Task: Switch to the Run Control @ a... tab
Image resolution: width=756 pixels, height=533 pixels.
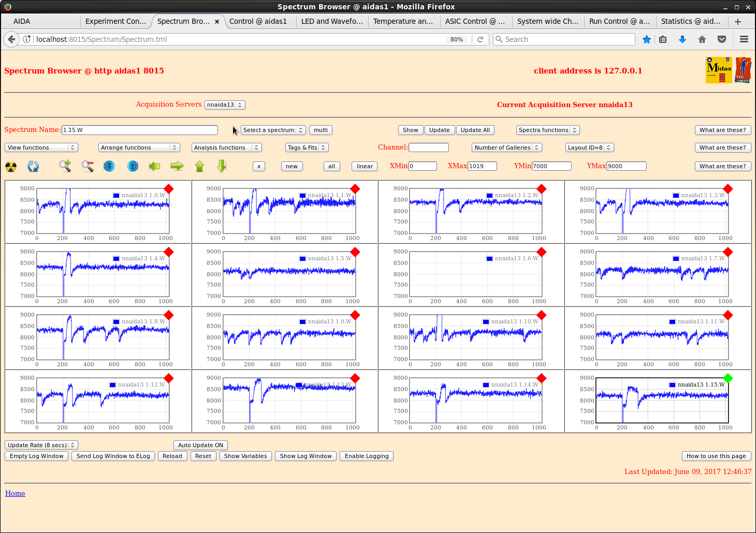Action: tap(619, 21)
